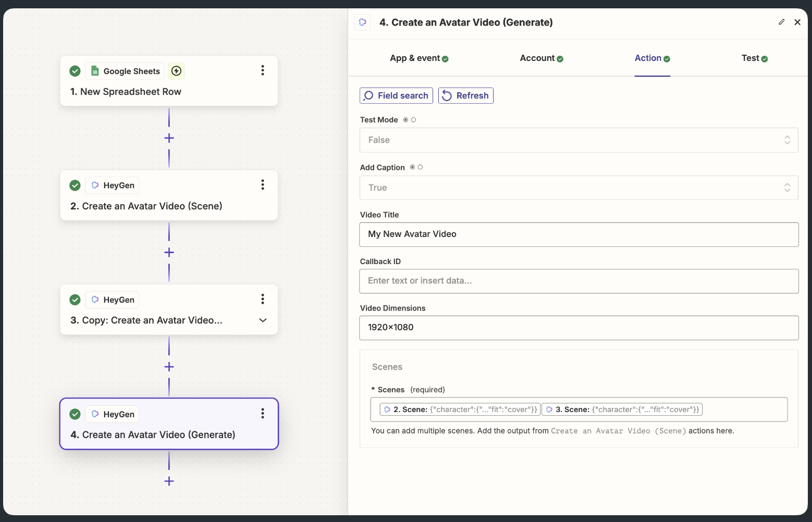
Task: Switch to App & event tab
Action: [419, 58]
